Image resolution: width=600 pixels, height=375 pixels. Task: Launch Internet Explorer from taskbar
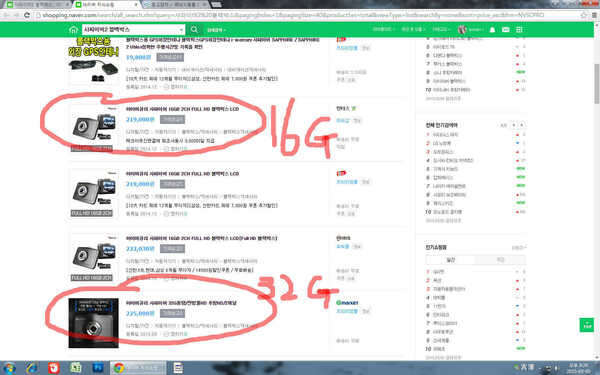click(32, 368)
